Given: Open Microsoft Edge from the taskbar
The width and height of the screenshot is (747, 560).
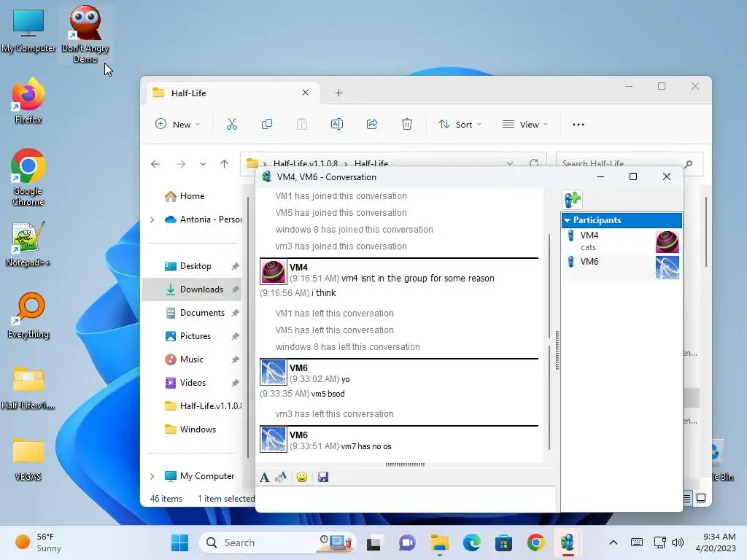Looking at the screenshot, I should 472,542.
